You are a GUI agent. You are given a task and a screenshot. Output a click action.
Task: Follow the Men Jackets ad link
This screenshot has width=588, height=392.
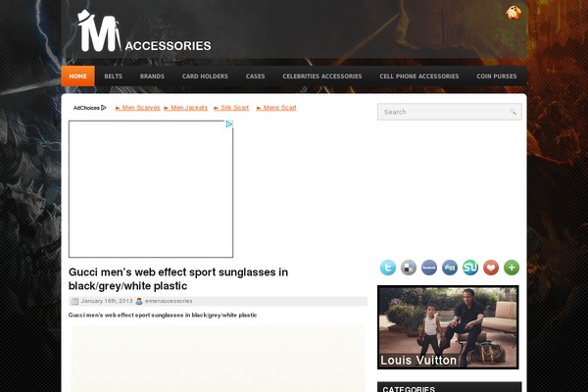[186, 108]
